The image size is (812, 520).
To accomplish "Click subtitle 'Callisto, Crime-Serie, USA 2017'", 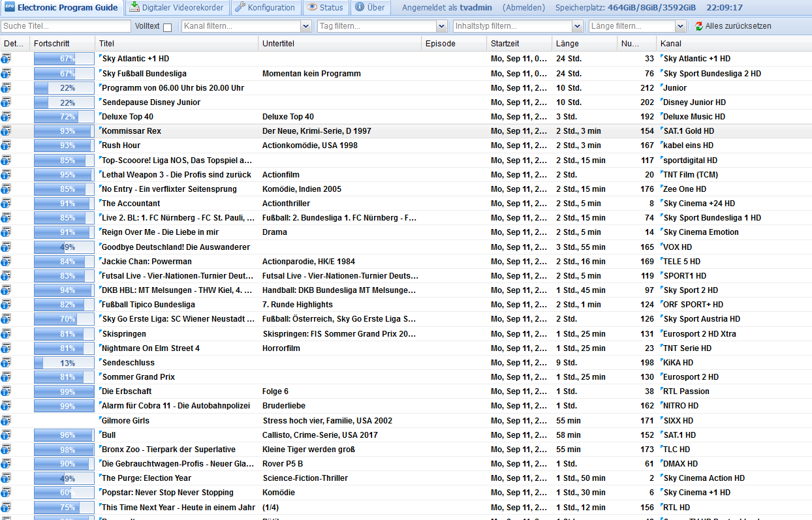I will (320, 435).
